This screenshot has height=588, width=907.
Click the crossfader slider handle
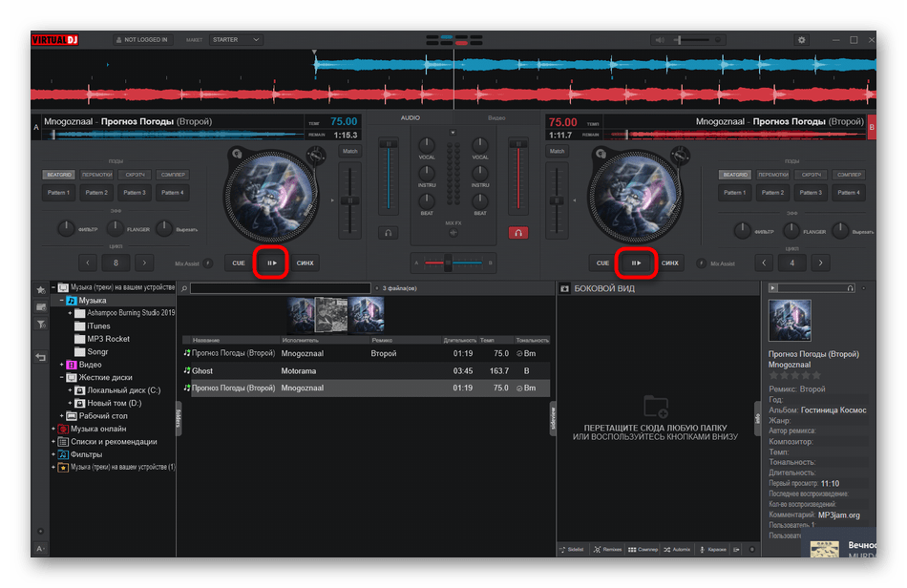[x=448, y=262]
